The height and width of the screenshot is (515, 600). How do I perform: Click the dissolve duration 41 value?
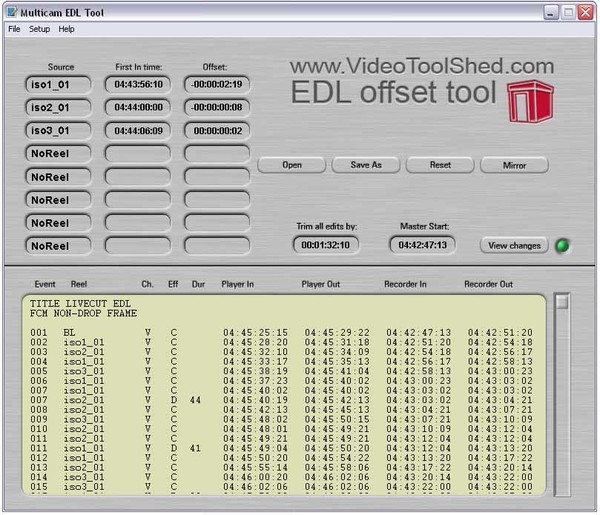pyautogui.click(x=195, y=448)
